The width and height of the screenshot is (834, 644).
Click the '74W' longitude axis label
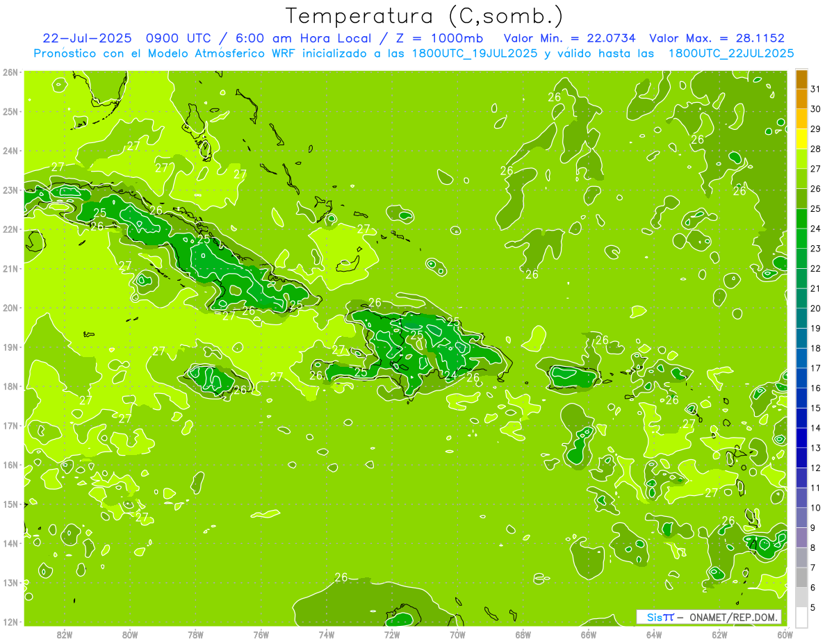click(326, 634)
